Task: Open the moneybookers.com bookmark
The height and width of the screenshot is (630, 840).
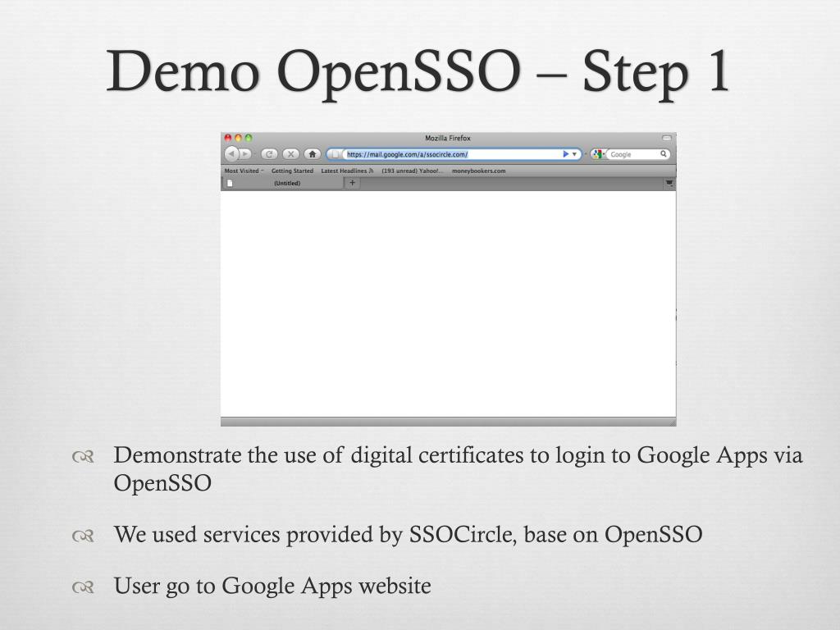Action: click(478, 171)
